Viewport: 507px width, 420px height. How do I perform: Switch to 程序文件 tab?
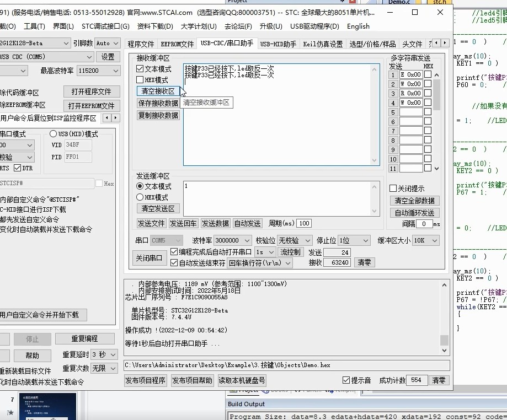click(141, 44)
